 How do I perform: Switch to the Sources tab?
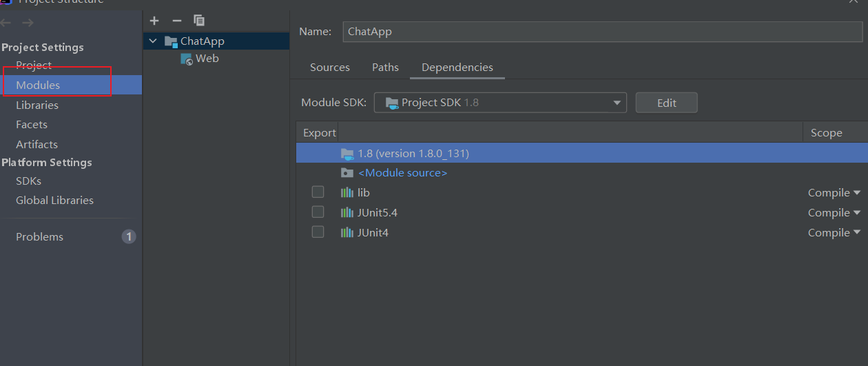coord(330,68)
